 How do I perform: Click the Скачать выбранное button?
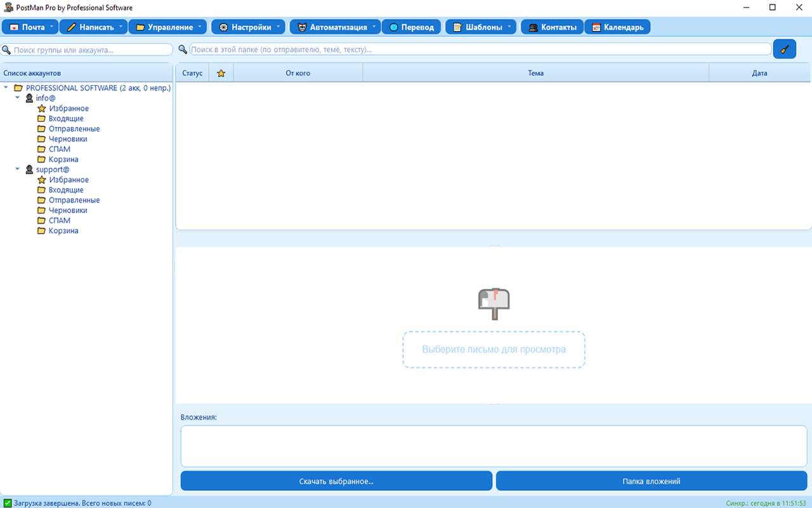tap(336, 481)
